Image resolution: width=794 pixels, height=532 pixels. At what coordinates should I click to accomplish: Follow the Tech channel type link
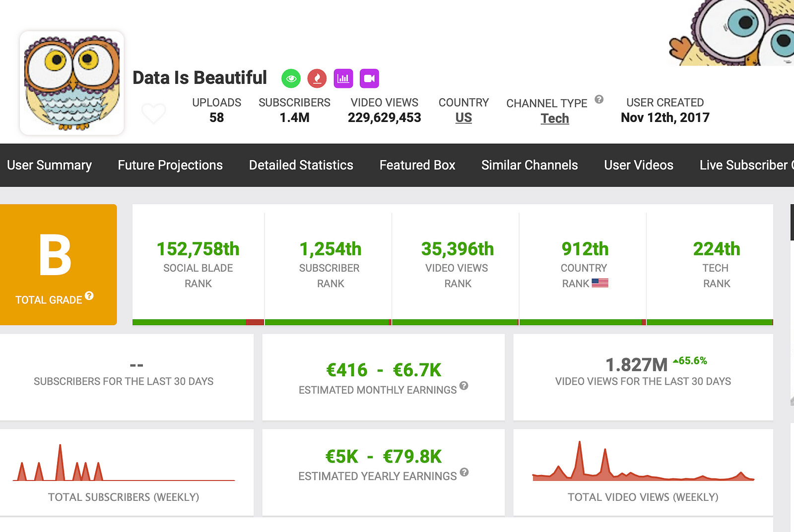[555, 118]
